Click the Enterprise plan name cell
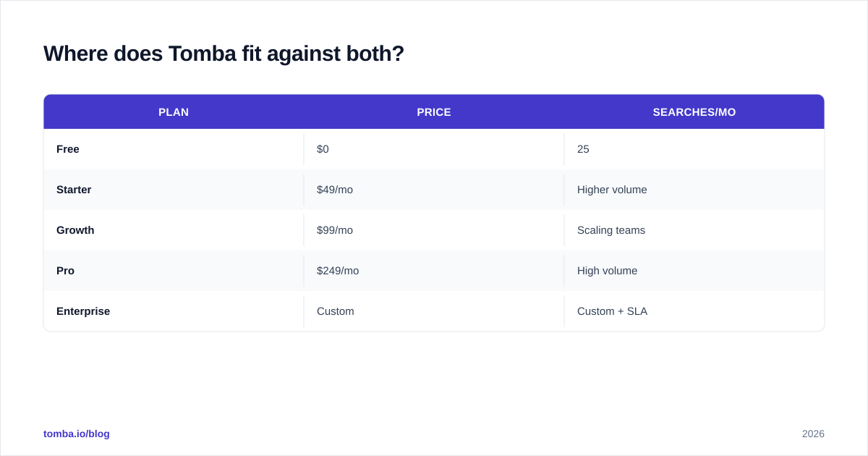 174,311
